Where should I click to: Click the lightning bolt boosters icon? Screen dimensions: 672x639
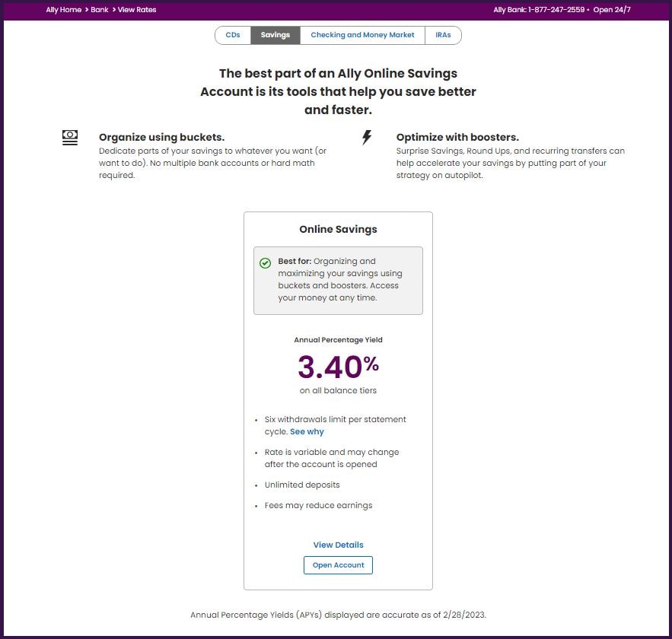pos(367,138)
